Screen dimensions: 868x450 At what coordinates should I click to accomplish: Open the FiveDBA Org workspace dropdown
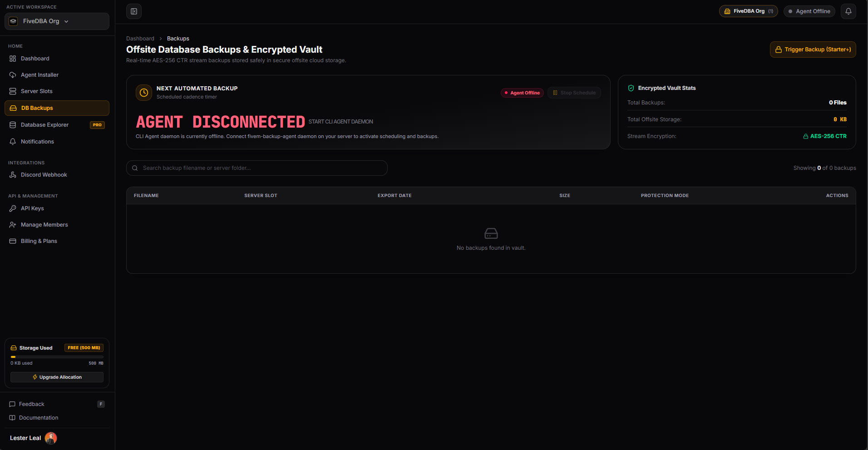57,21
